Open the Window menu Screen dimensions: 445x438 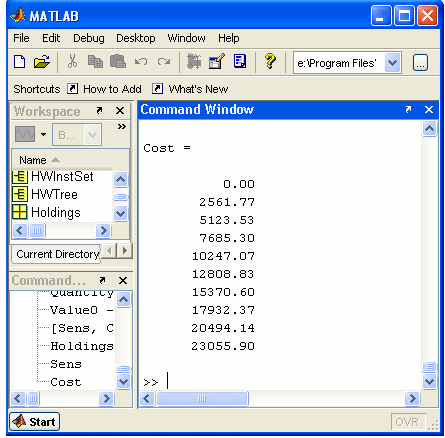click(x=186, y=38)
